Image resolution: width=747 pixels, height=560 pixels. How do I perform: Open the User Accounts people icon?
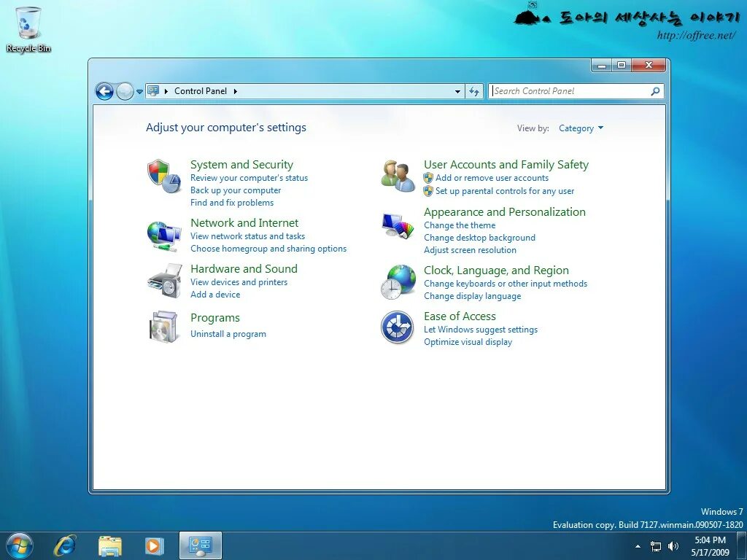[398, 176]
